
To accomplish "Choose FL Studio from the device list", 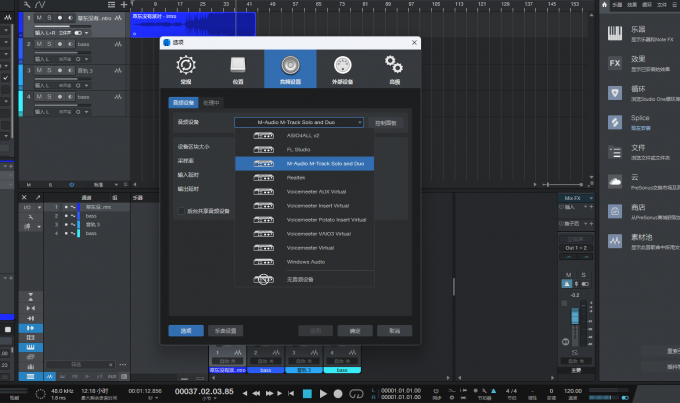I will click(x=304, y=150).
